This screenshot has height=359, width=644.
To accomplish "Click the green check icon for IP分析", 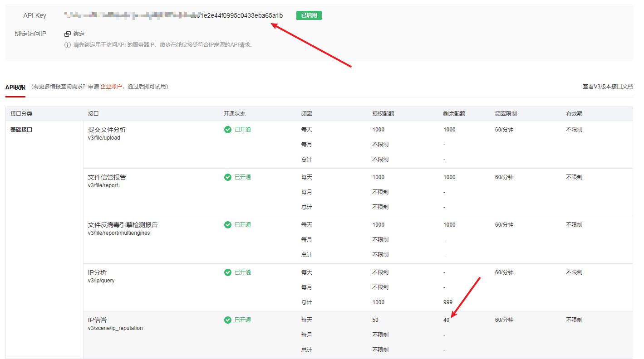I will coord(228,272).
